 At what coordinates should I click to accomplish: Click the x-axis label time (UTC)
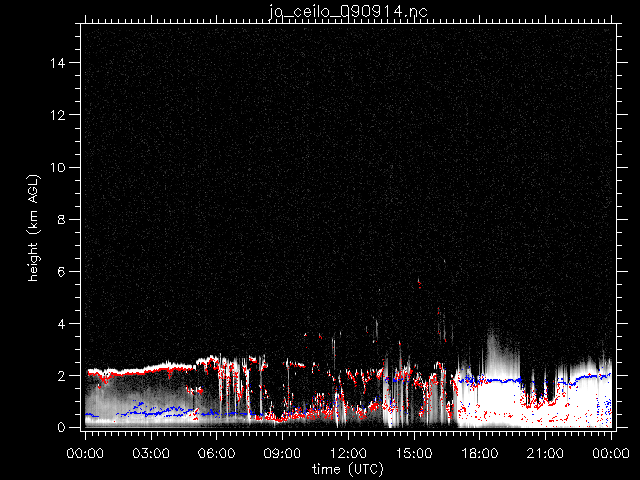(x=347, y=468)
